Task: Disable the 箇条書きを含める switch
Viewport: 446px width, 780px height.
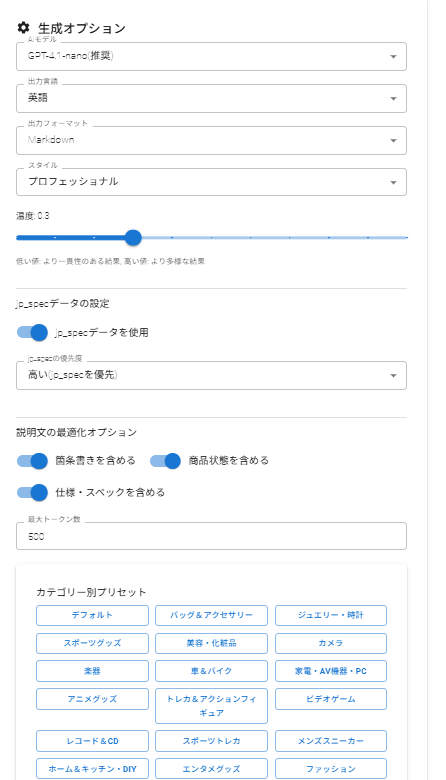Action: (x=32, y=461)
